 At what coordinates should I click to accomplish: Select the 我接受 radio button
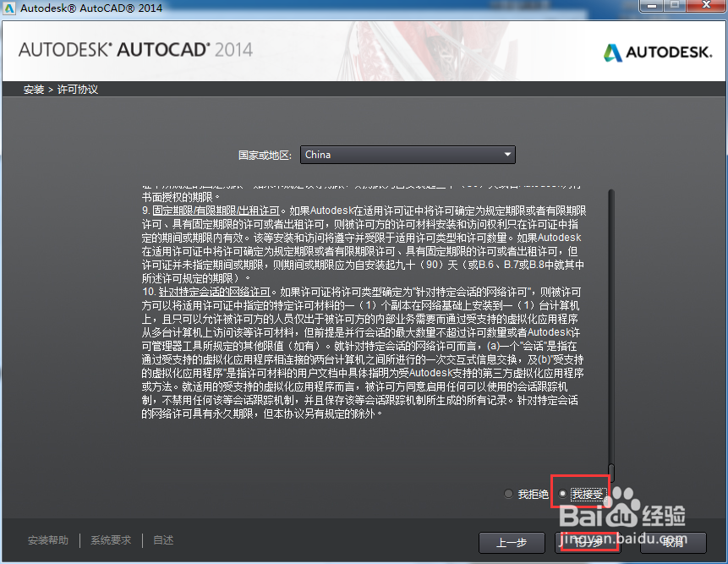pos(562,494)
